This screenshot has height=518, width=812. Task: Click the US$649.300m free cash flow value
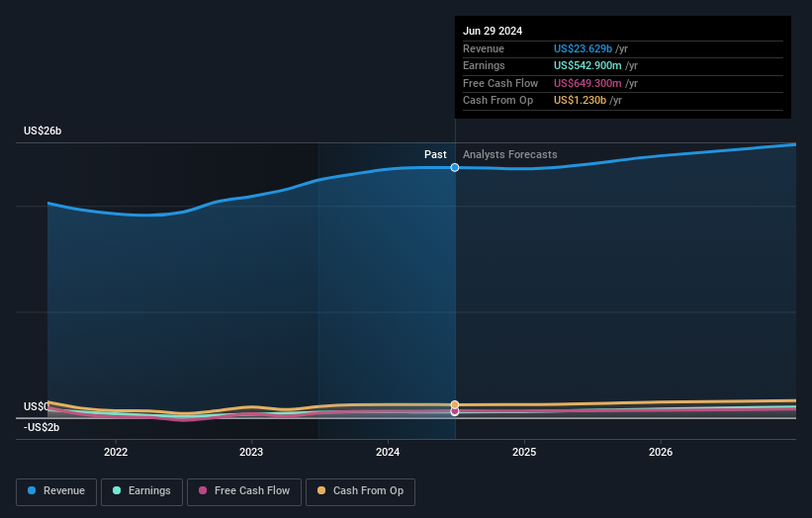coord(587,83)
